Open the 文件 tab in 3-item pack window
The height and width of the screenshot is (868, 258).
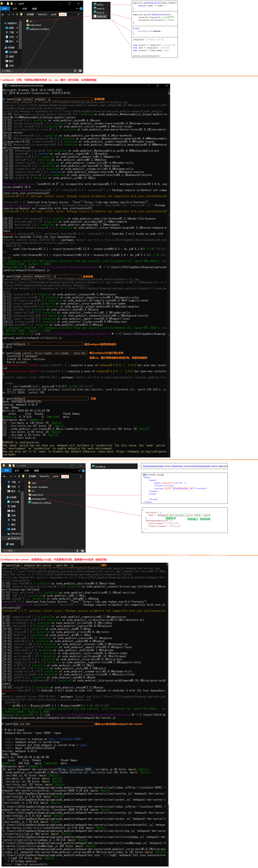click(x=5, y=9)
